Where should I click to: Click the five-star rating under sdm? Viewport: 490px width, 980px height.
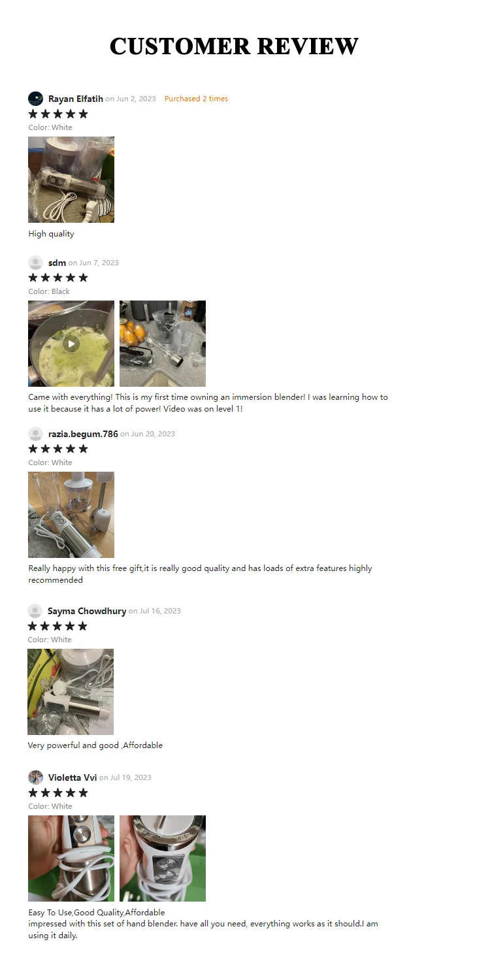(58, 278)
